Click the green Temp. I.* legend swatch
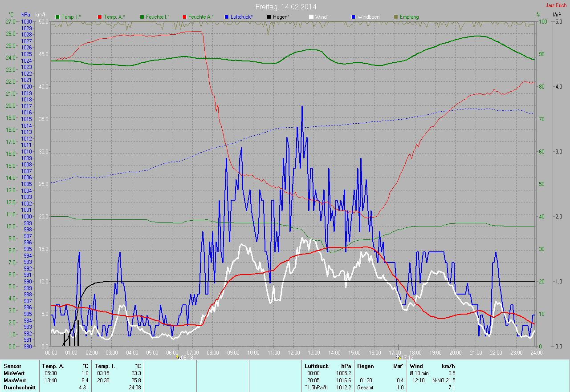This screenshot has width=570, height=392. coord(57,17)
